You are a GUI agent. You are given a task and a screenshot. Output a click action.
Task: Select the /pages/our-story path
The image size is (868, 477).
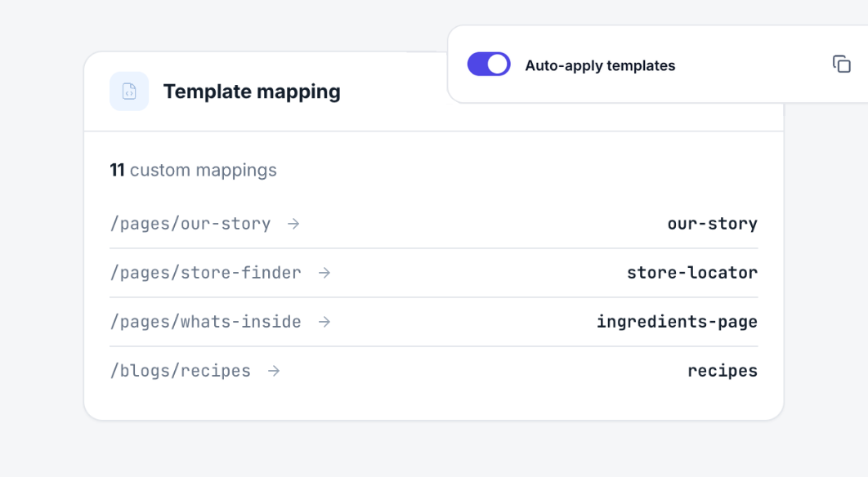tap(190, 224)
